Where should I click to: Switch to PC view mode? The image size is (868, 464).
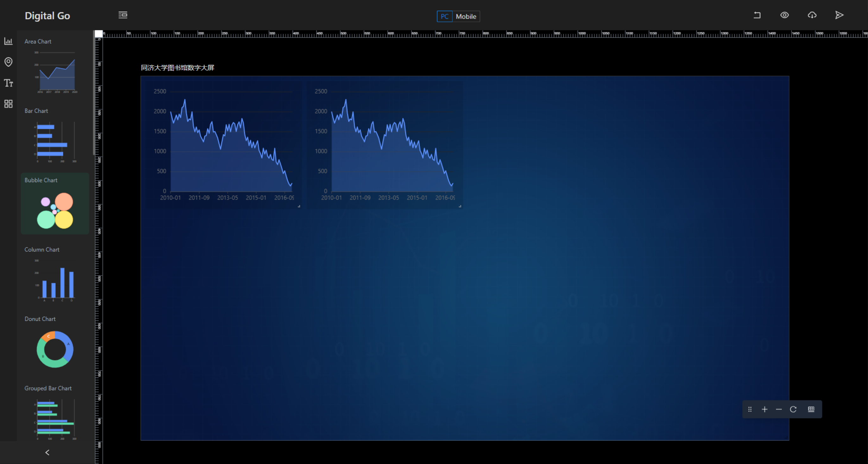[x=444, y=16]
